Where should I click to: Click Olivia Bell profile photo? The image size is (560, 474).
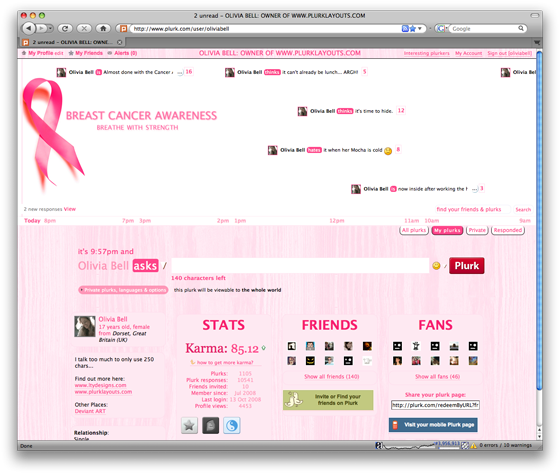85,326
